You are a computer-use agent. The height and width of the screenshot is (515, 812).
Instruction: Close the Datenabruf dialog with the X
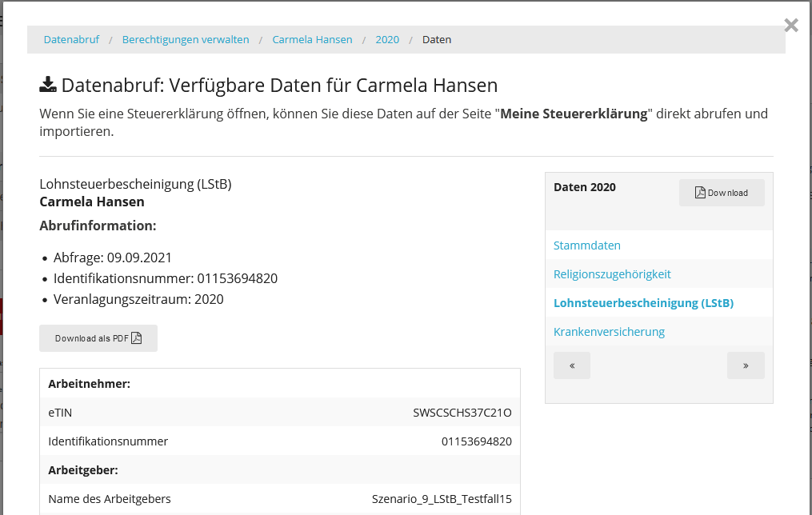[790, 26]
